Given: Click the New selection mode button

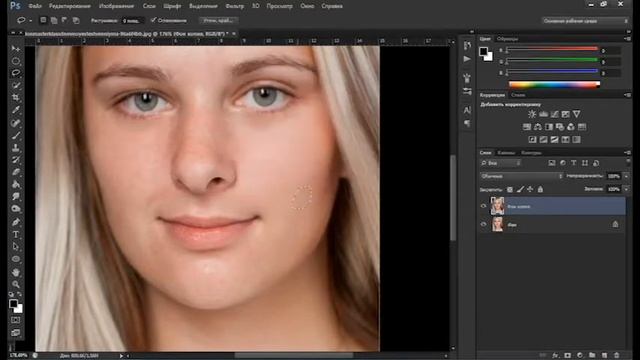Looking at the screenshot, I should (43, 20).
